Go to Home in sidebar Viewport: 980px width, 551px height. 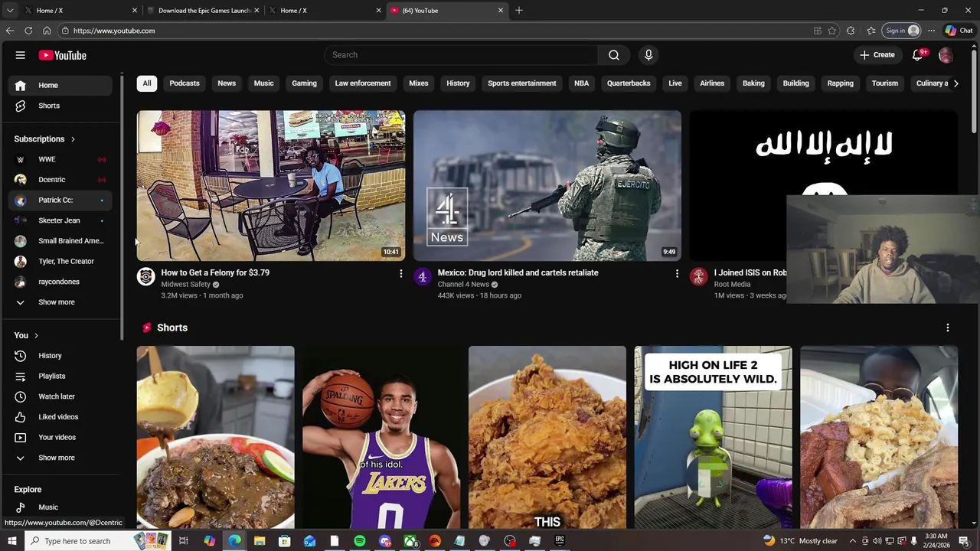coord(61,85)
